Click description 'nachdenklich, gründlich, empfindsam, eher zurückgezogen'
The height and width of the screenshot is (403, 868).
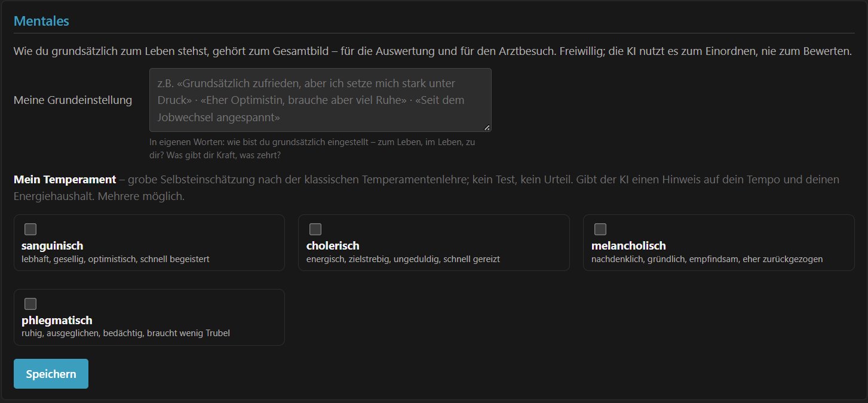tap(707, 259)
